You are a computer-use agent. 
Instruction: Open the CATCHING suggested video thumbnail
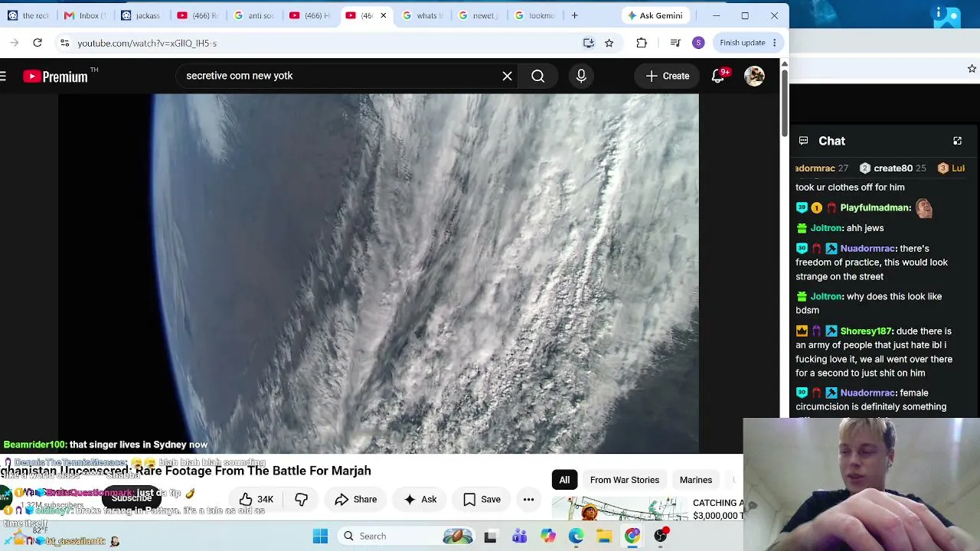(619, 509)
